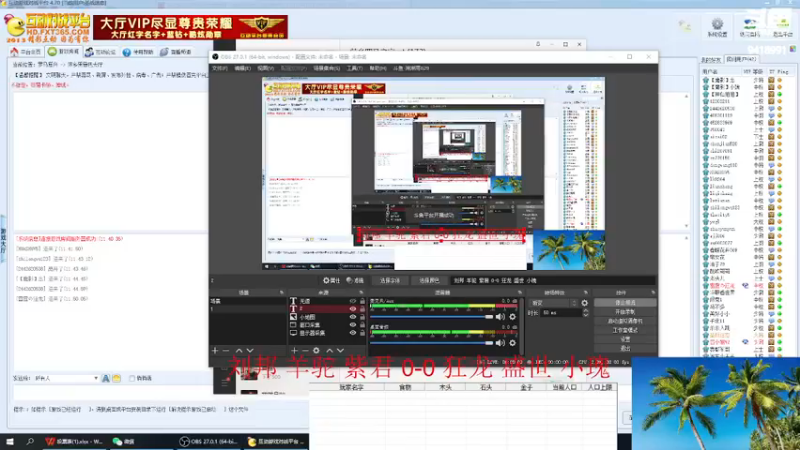Move scene down in Scenes toolbar

click(x=250, y=351)
